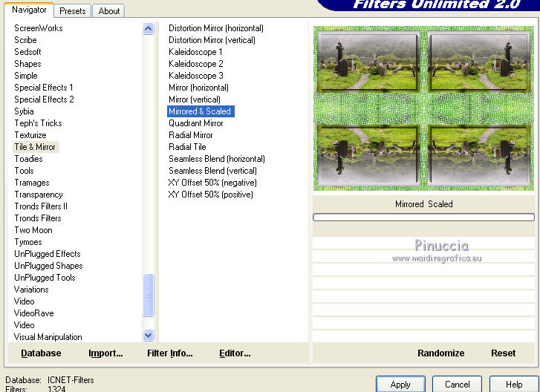Choose Seamless Blend (vertical) filter
540x392 pixels.
(212, 171)
